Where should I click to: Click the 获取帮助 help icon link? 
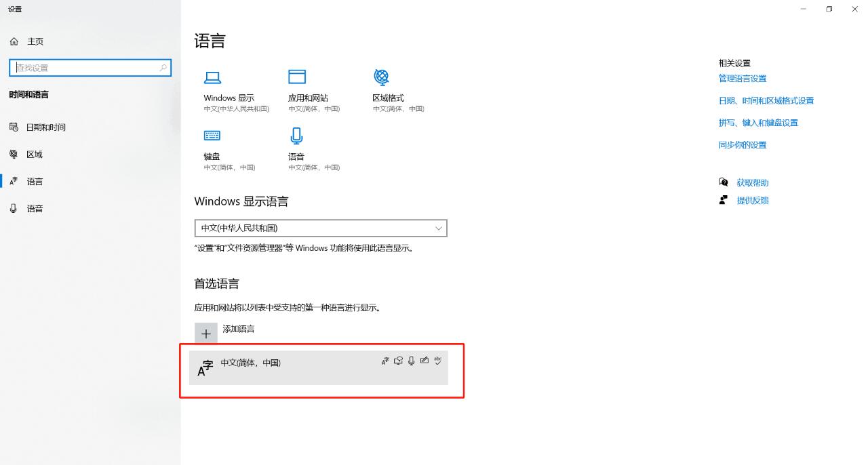(752, 183)
